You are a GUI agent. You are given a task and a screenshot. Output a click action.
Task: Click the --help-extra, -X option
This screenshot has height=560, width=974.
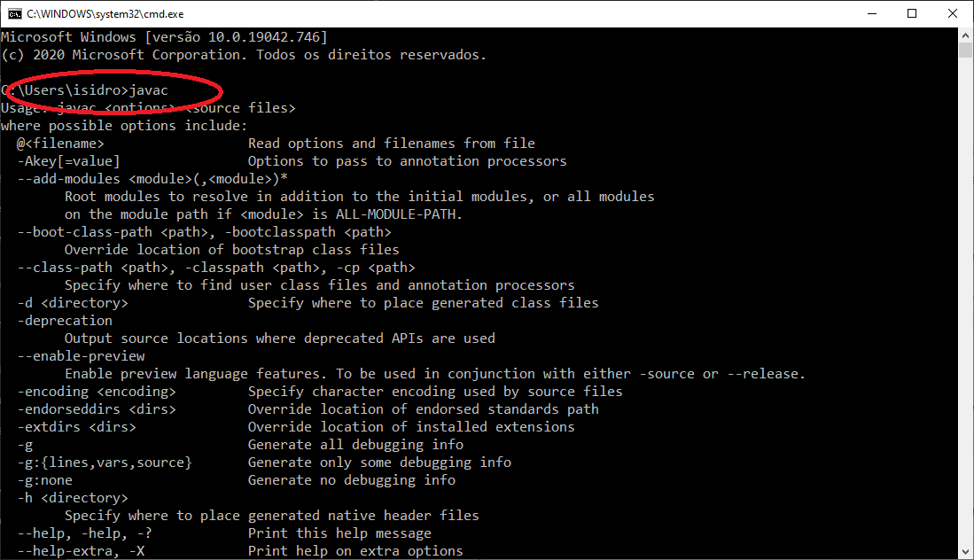(x=81, y=551)
